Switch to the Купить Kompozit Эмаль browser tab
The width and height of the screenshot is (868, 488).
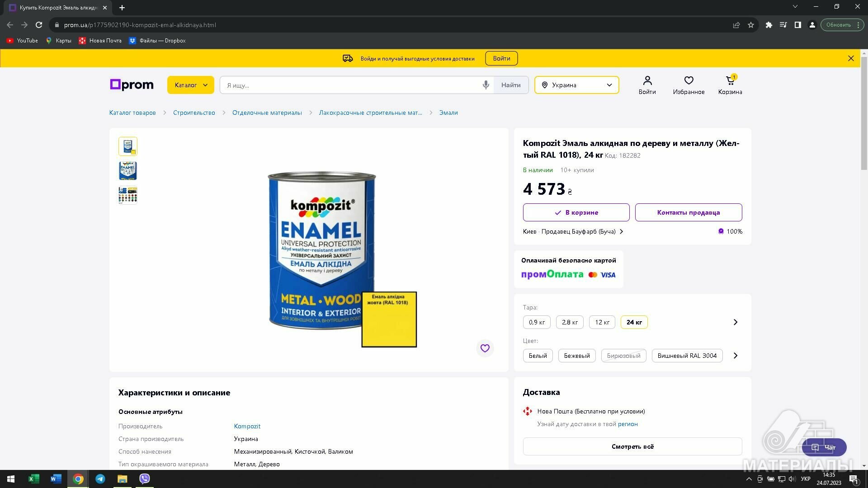[59, 8]
